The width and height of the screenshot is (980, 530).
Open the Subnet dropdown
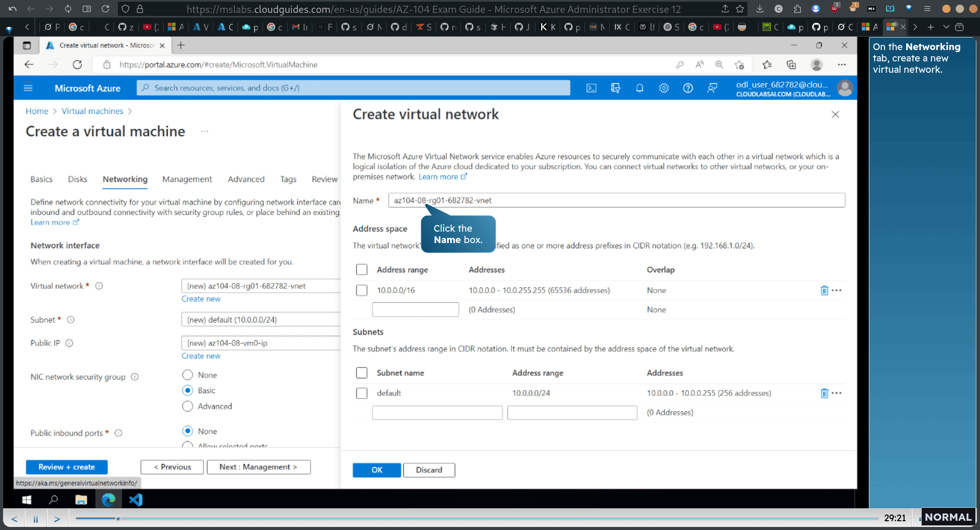(x=261, y=320)
